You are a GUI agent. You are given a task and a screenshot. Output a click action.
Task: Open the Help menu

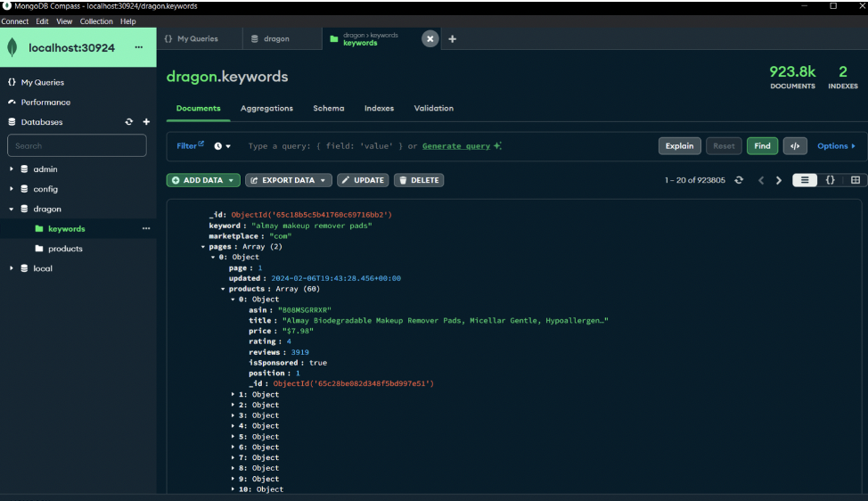pyautogui.click(x=127, y=21)
